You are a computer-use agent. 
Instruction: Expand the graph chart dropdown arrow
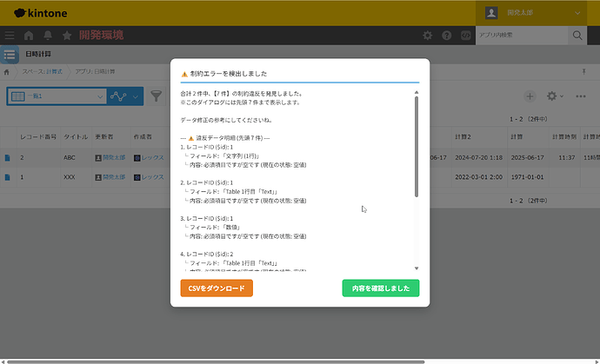point(136,96)
